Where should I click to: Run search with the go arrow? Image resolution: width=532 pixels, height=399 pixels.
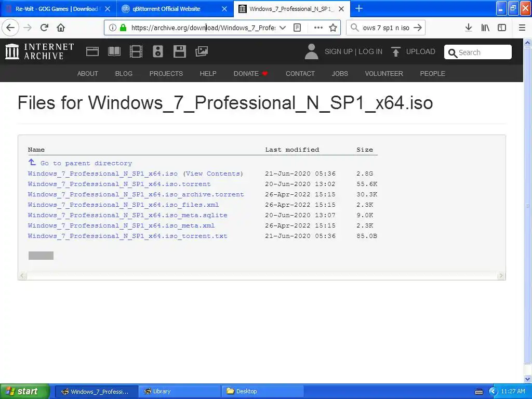[418, 28]
